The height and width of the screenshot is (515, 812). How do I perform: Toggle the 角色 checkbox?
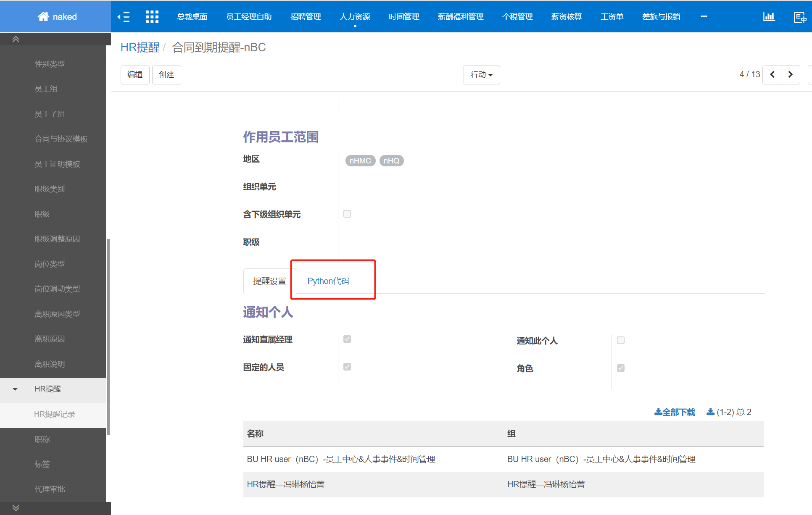click(x=621, y=368)
